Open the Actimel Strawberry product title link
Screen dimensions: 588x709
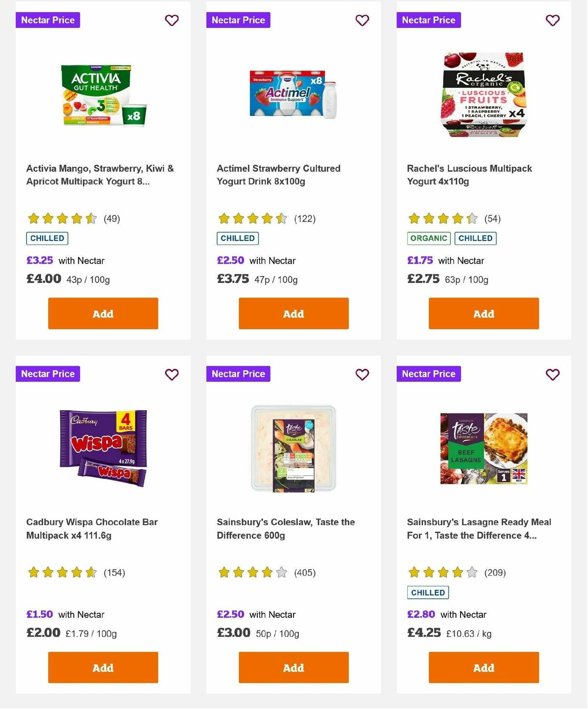278,175
